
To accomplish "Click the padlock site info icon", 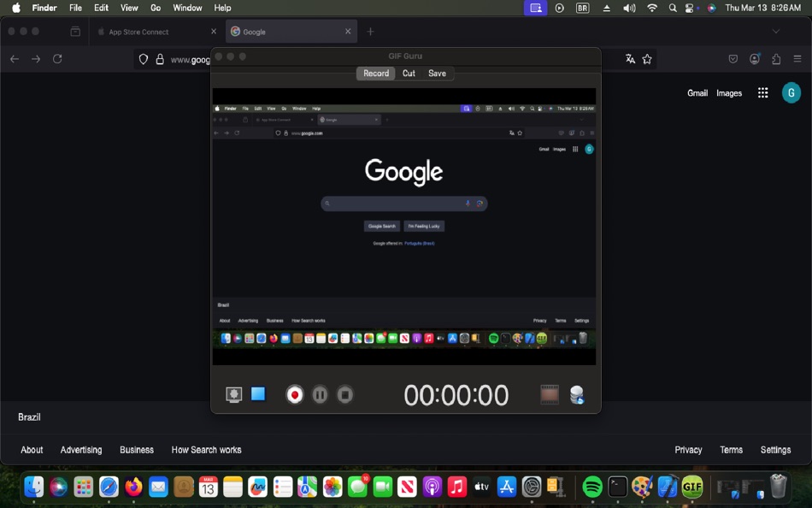I will point(160,59).
